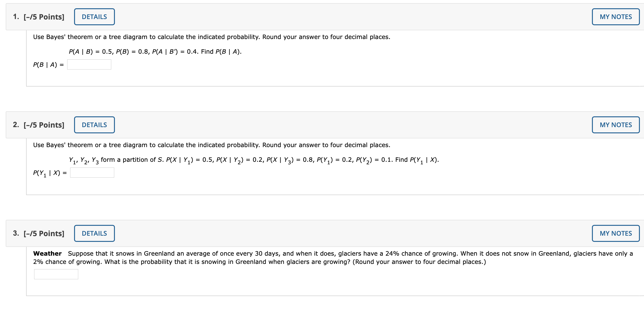644x313 pixels.
Task: Click the P(Y1 | X) answer field
Action: [x=92, y=172]
